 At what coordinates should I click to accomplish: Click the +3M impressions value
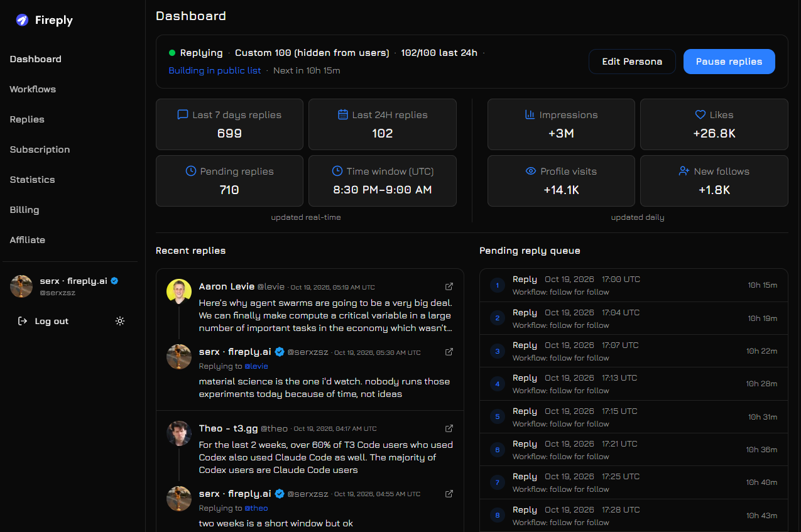tap(561, 133)
